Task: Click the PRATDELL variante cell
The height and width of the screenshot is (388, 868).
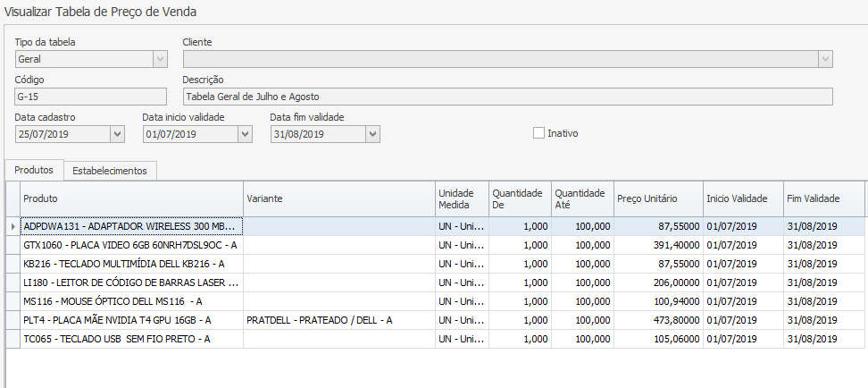Action: pyautogui.click(x=338, y=320)
